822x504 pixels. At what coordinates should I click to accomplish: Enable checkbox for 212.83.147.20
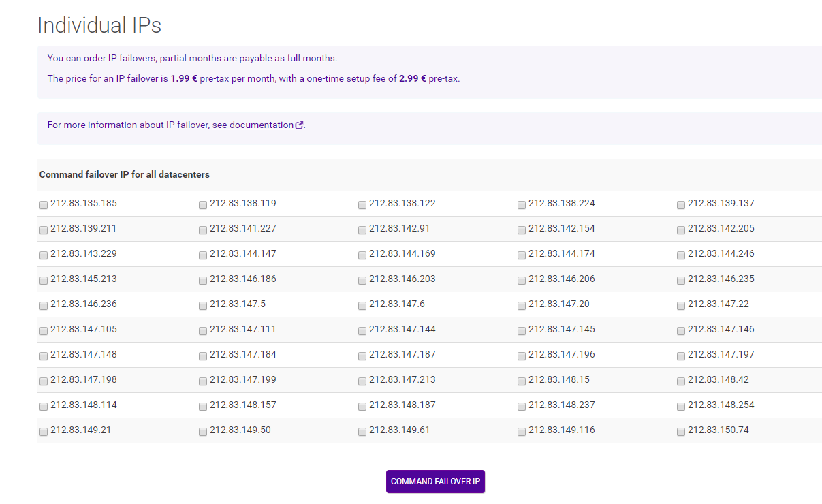[x=522, y=305]
